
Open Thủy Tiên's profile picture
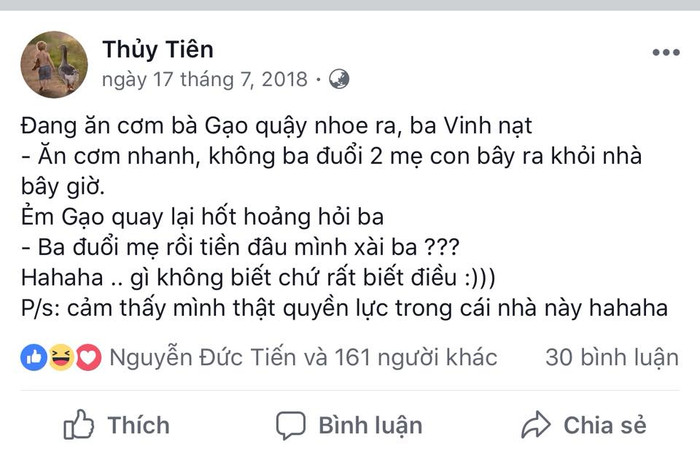pyautogui.click(x=54, y=65)
